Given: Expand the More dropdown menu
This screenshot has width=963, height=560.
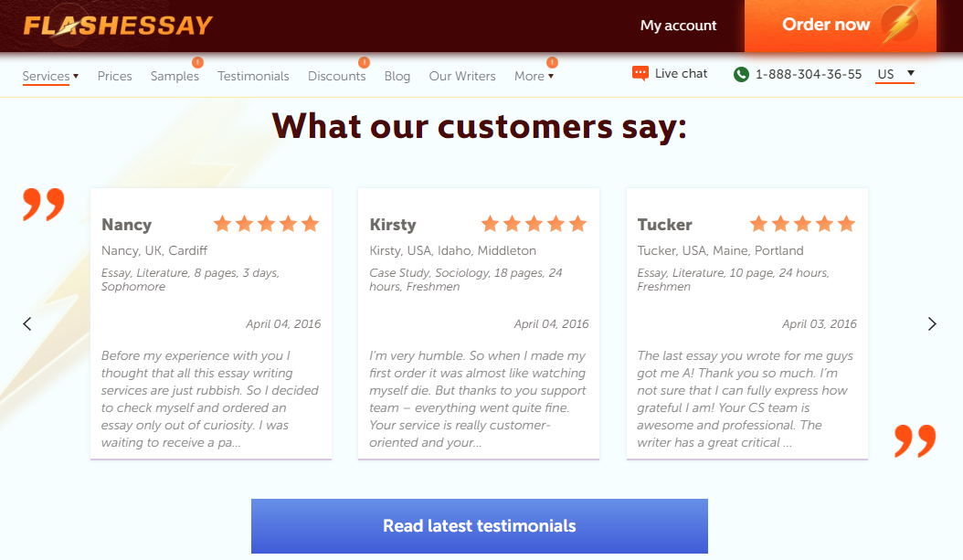Looking at the screenshot, I should click(x=534, y=76).
